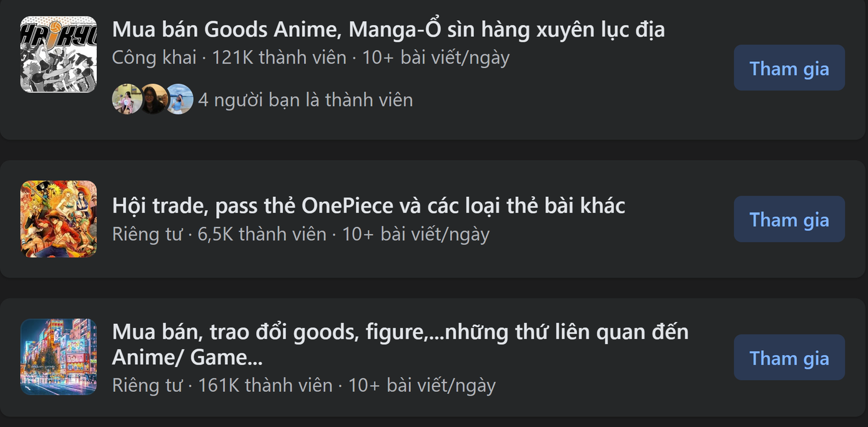Join the "Hội trade, pass thẻ OnePiece" group
Viewport: 868px width, 427px height.
point(789,219)
